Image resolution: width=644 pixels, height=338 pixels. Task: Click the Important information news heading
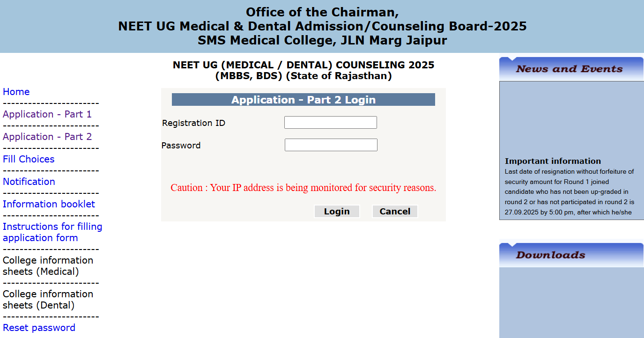(x=553, y=161)
